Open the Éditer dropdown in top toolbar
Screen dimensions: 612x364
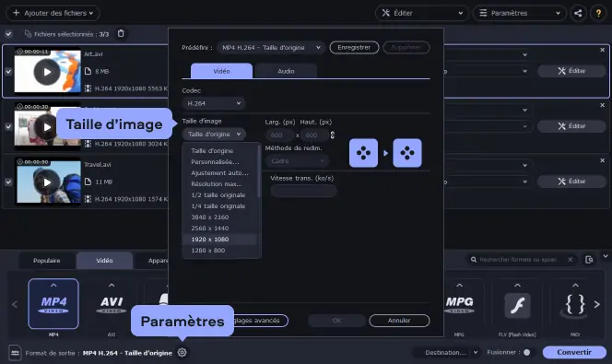[422, 13]
